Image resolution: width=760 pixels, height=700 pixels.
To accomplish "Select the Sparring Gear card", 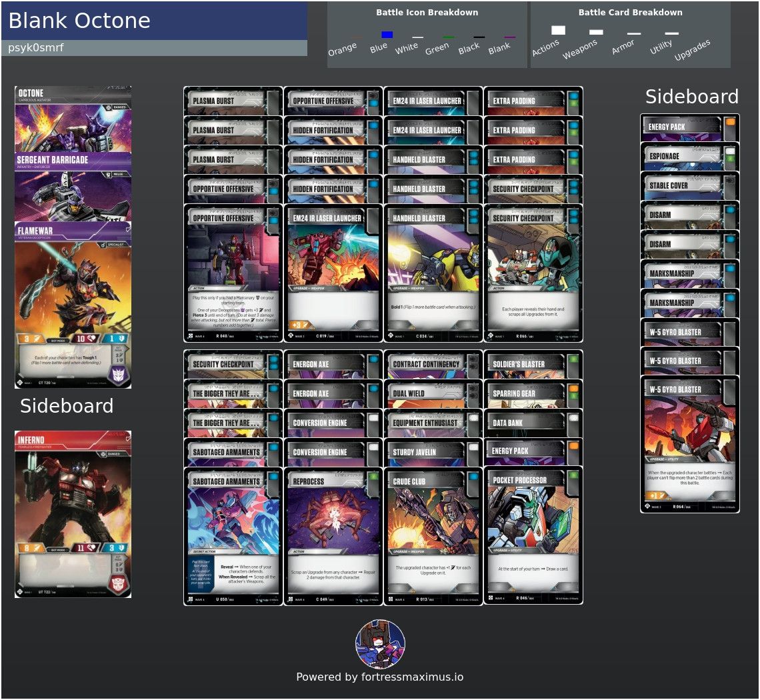I will point(533,394).
